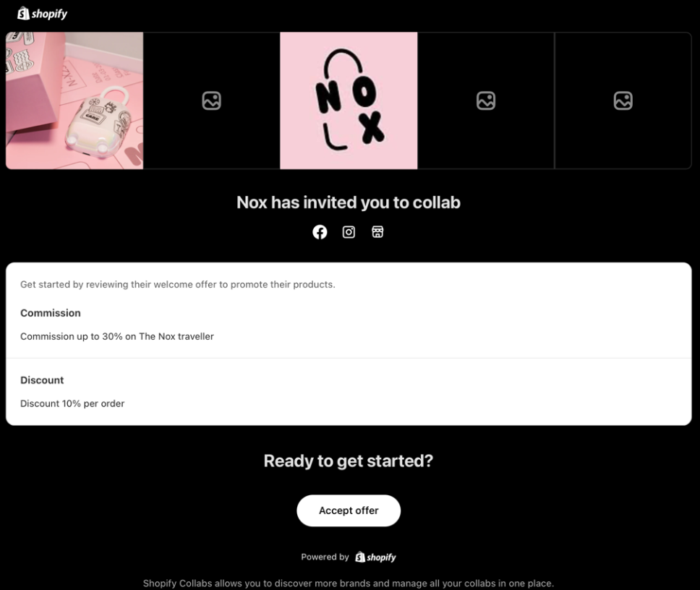The image size is (700, 590).
Task: Open the pink Nox logo image
Action: click(x=349, y=101)
